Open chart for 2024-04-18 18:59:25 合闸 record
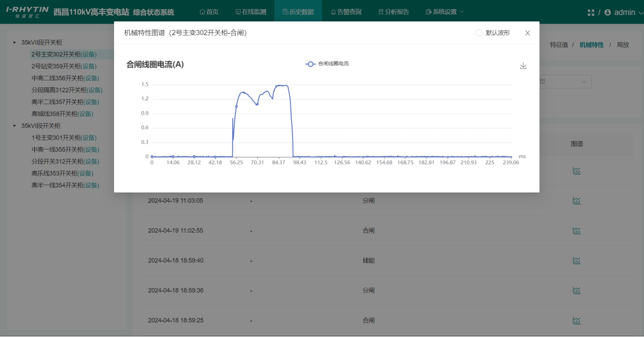The image size is (644, 337). pyautogui.click(x=577, y=320)
